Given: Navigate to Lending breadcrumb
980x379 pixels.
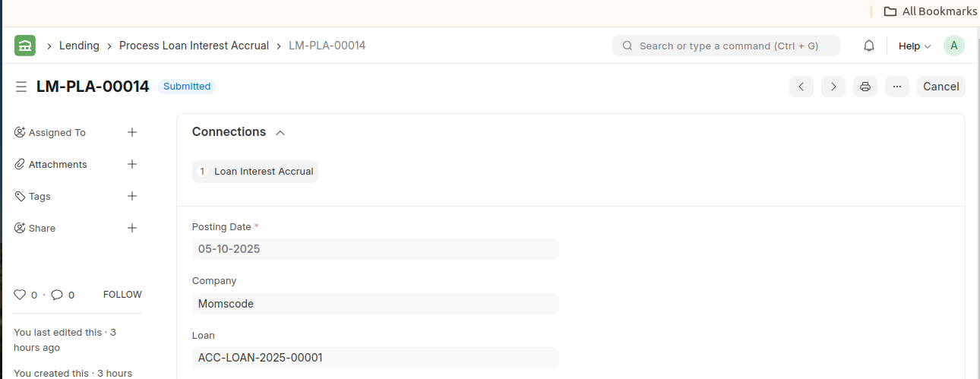Looking at the screenshot, I should point(79,46).
